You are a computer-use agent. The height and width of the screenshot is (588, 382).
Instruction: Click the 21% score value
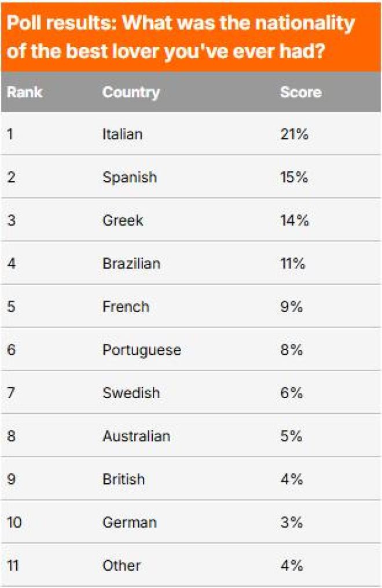tap(294, 134)
